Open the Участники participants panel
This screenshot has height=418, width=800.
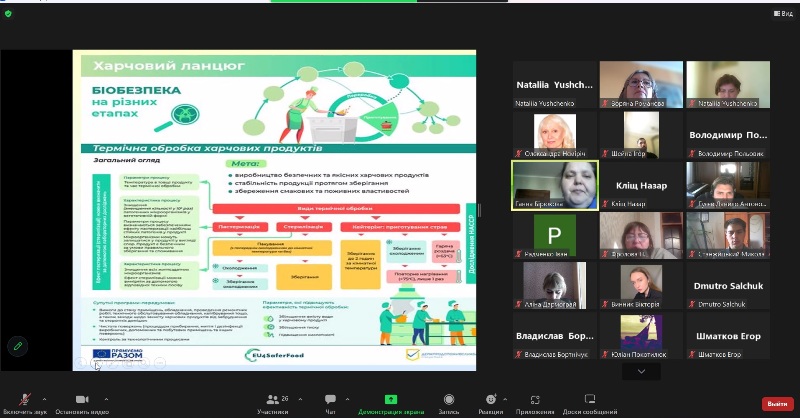(x=273, y=403)
